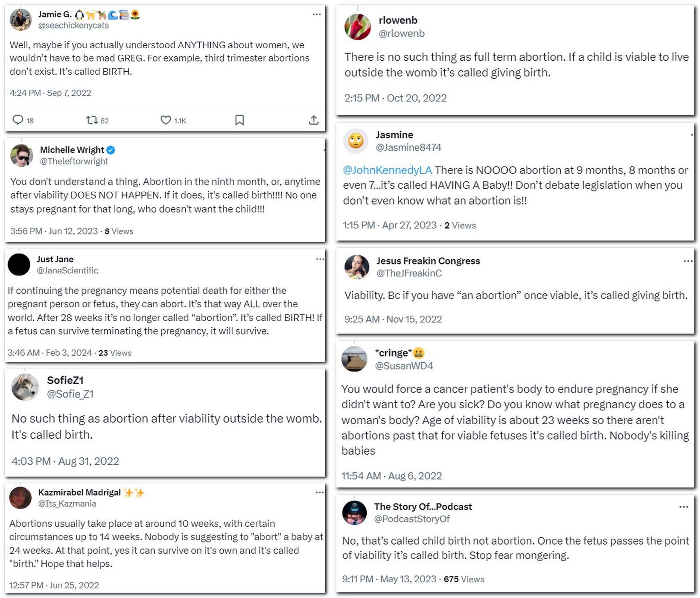Open more options on Jamie G.'s tweet
The height and width of the screenshot is (598, 700).
pos(317,14)
